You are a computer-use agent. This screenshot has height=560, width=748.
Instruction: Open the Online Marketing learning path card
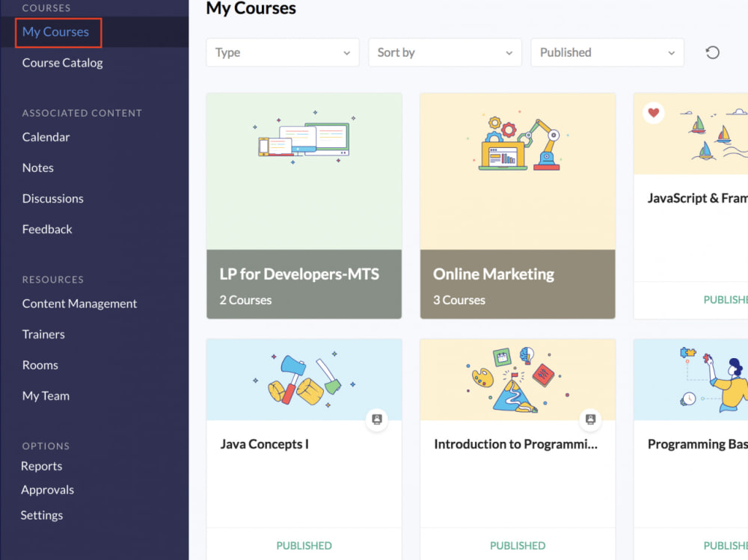[518, 206]
